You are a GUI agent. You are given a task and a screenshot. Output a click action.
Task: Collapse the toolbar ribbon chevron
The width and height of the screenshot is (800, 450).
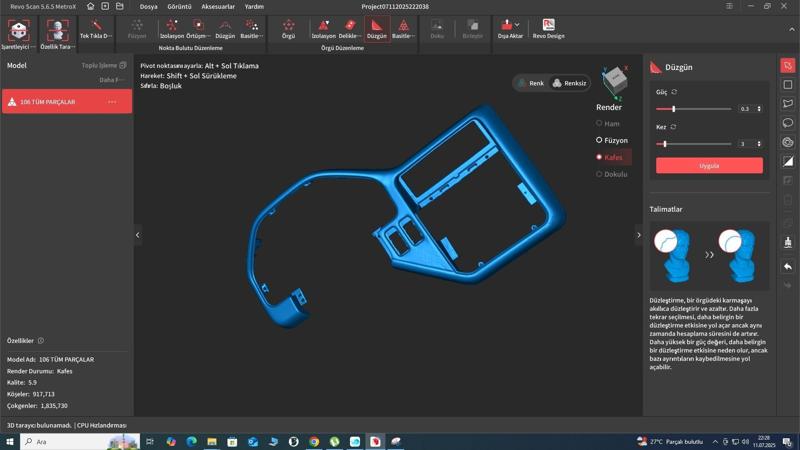pos(791,30)
